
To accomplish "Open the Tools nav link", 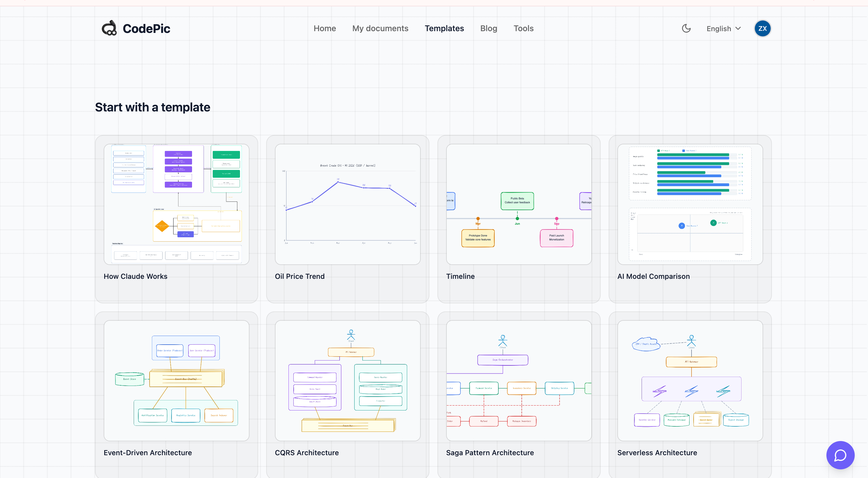I will pos(523,28).
